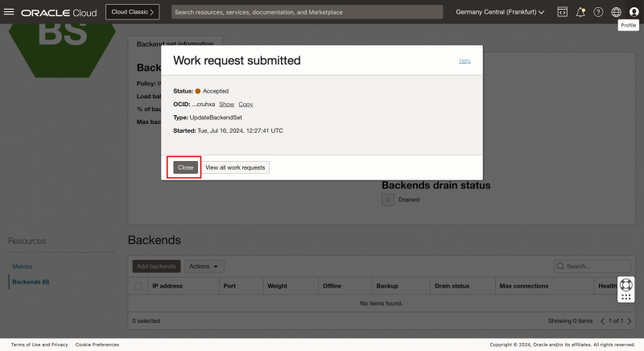Open the Cloud Shell developer tools icon
Viewport: 644px width, 351px height.
tap(562, 12)
